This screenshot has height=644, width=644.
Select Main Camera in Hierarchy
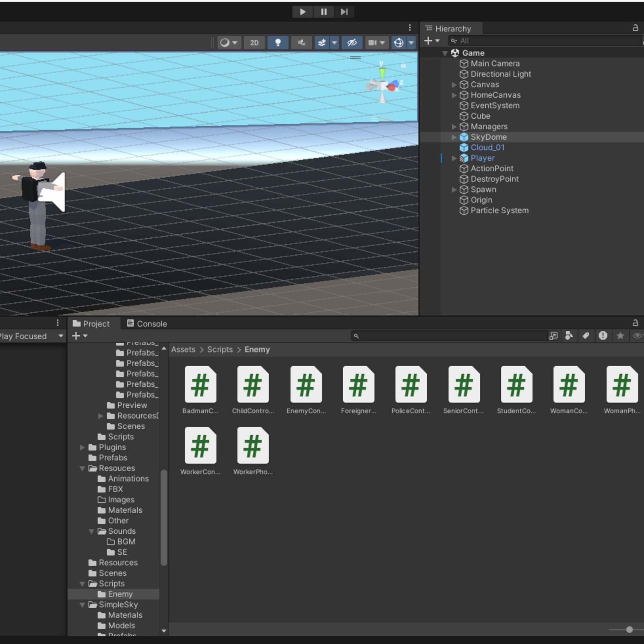click(495, 64)
